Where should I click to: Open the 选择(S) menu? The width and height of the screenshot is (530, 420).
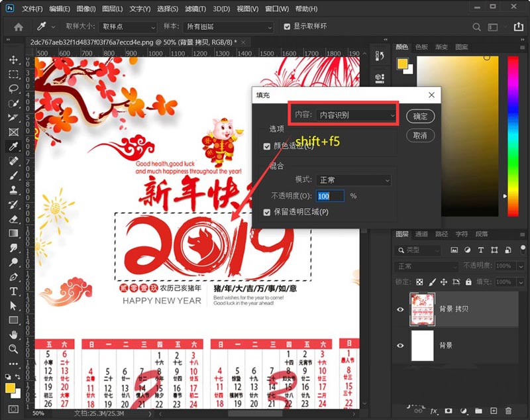pyautogui.click(x=168, y=9)
